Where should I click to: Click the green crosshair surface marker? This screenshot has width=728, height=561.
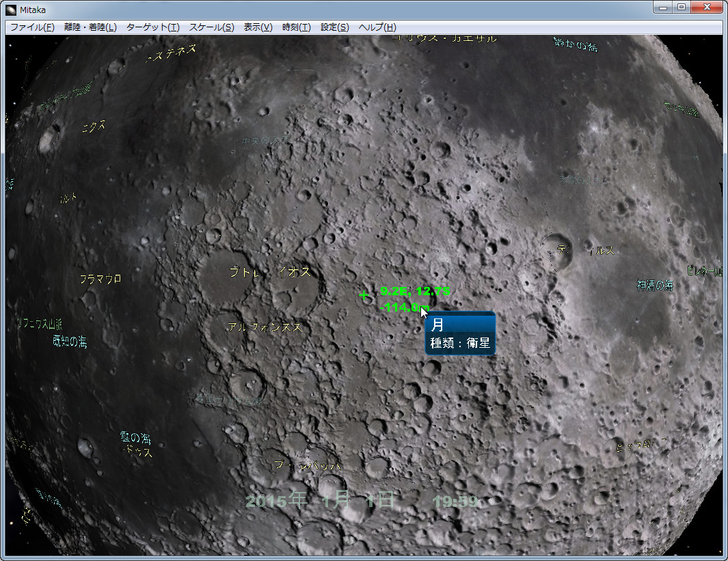click(x=364, y=295)
